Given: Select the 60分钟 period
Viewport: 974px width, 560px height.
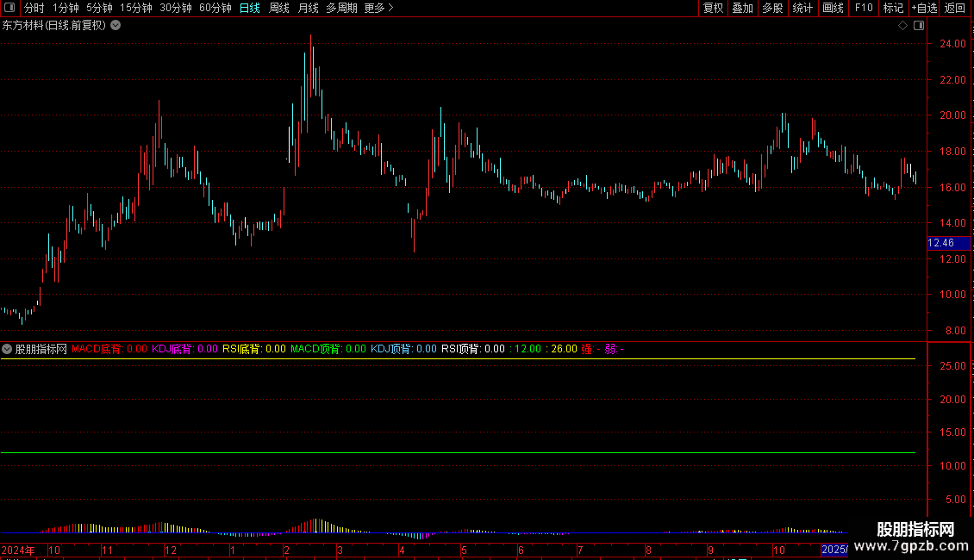Looking at the screenshot, I should point(215,8).
